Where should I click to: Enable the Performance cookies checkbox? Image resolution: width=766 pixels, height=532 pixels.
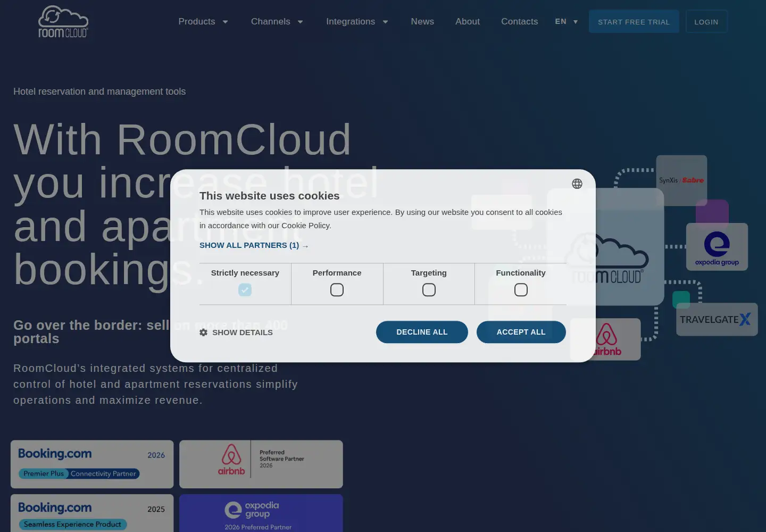337,290
